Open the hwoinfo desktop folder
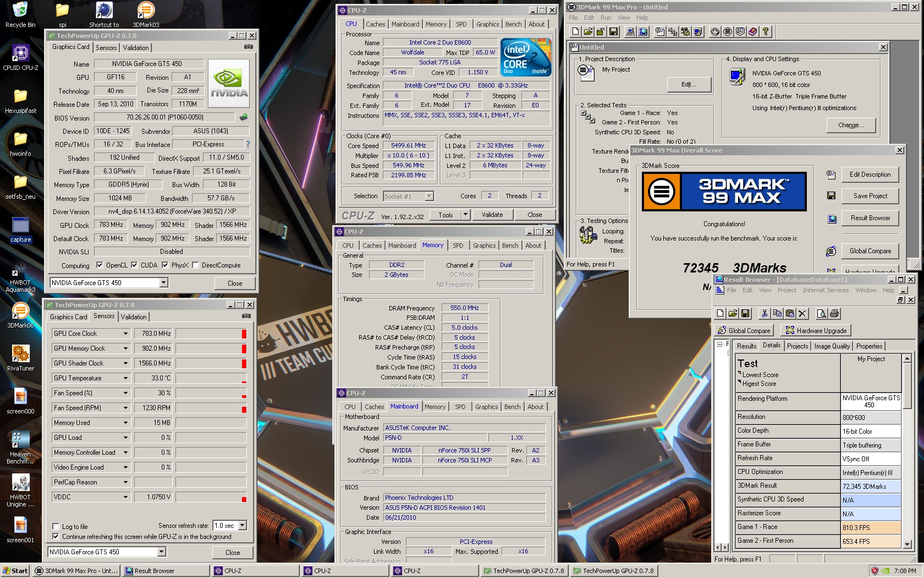Image resolution: width=924 pixels, height=578 pixels. [20, 143]
